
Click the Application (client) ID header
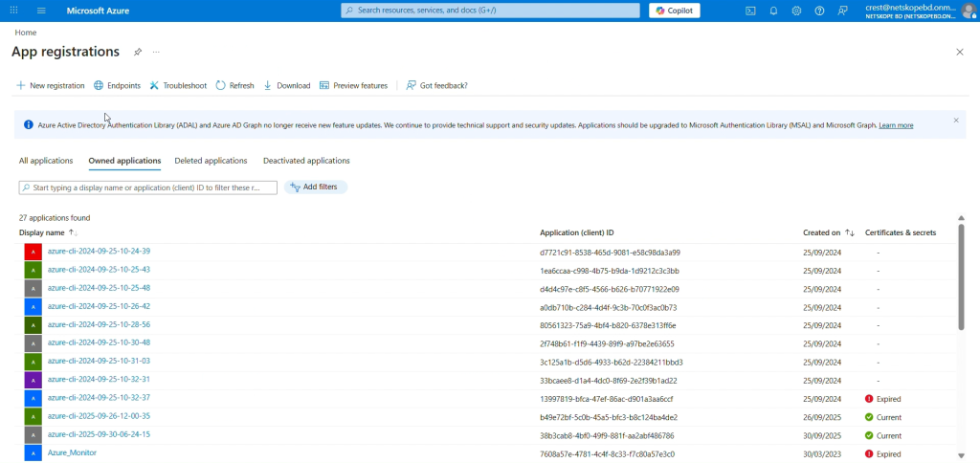point(576,232)
